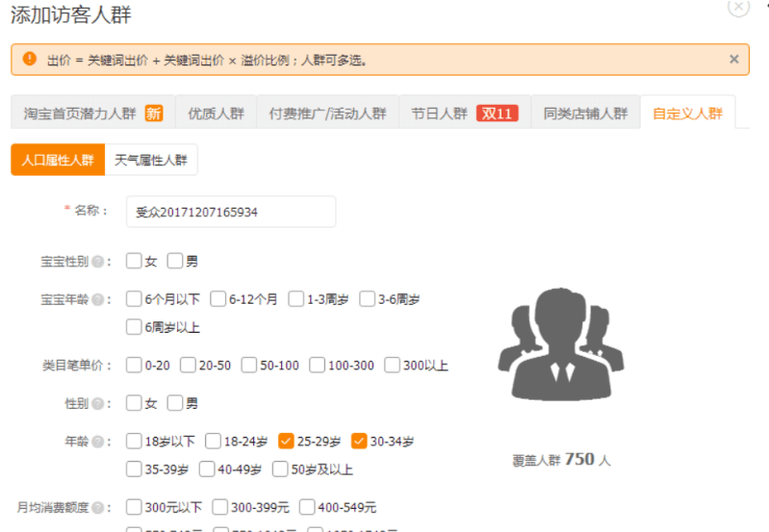Open help icon beside 宝宝性别

click(97, 262)
